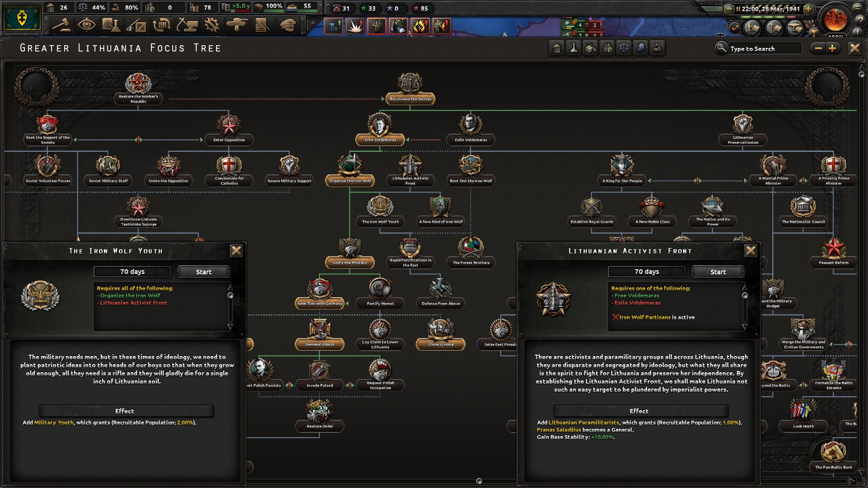
Task: Zoom in the focus tree with the plus button
Action: [x=833, y=48]
